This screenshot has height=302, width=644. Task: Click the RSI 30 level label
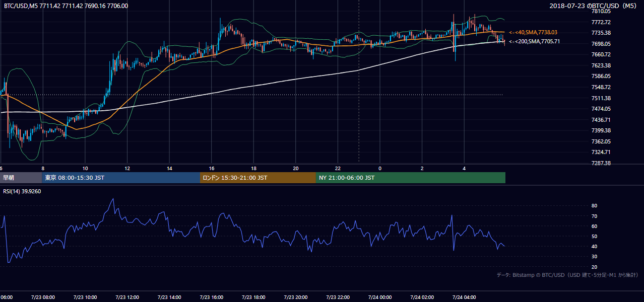(594, 257)
